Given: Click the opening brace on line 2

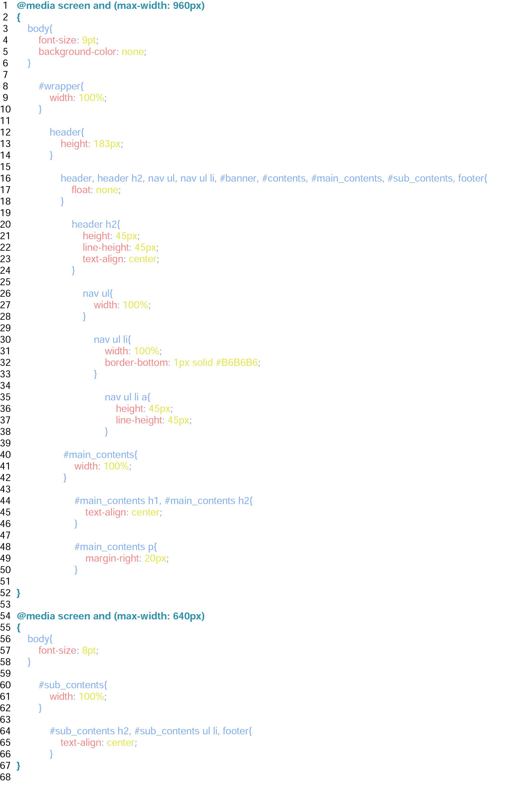Looking at the screenshot, I should coord(19,17).
